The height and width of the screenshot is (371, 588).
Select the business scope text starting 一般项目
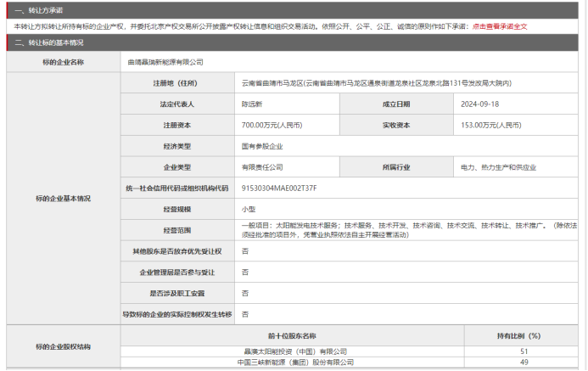pos(409,230)
